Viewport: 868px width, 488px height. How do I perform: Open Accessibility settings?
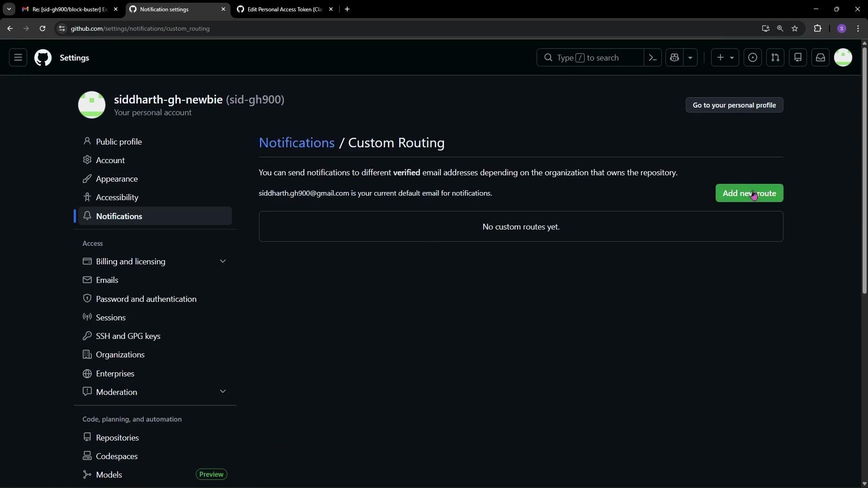click(155, 197)
